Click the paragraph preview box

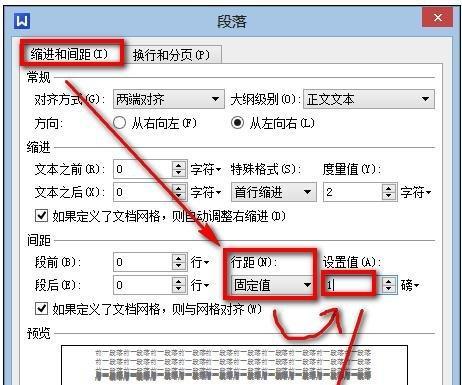tap(234, 365)
